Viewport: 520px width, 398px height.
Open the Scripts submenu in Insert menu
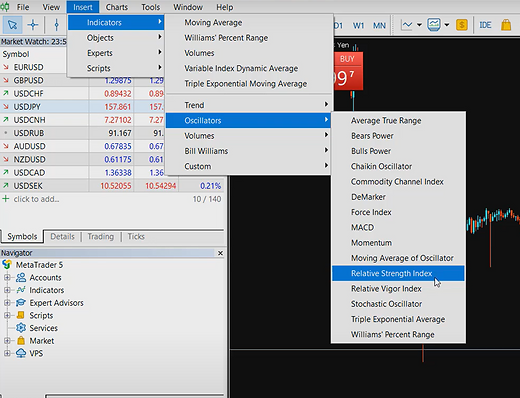click(116, 68)
